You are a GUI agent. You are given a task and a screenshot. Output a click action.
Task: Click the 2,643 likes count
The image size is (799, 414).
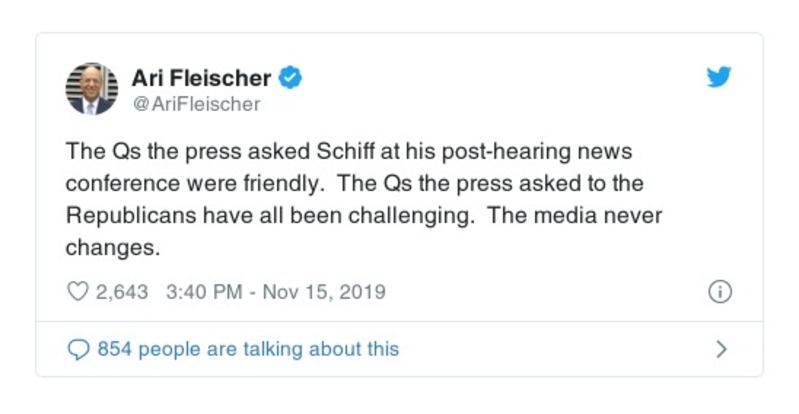click(x=122, y=292)
